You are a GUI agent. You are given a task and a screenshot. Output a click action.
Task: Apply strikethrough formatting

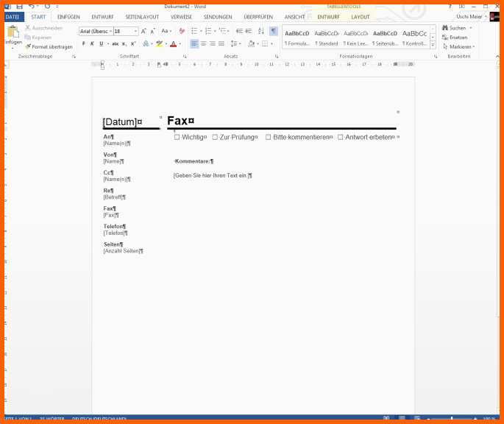(116, 43)
